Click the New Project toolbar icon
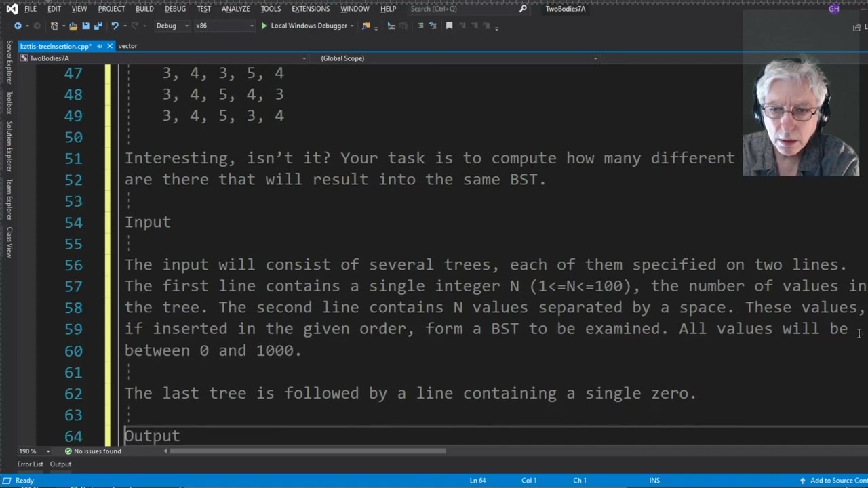Viewport: 868px width, 488px height. coord(54,26)
